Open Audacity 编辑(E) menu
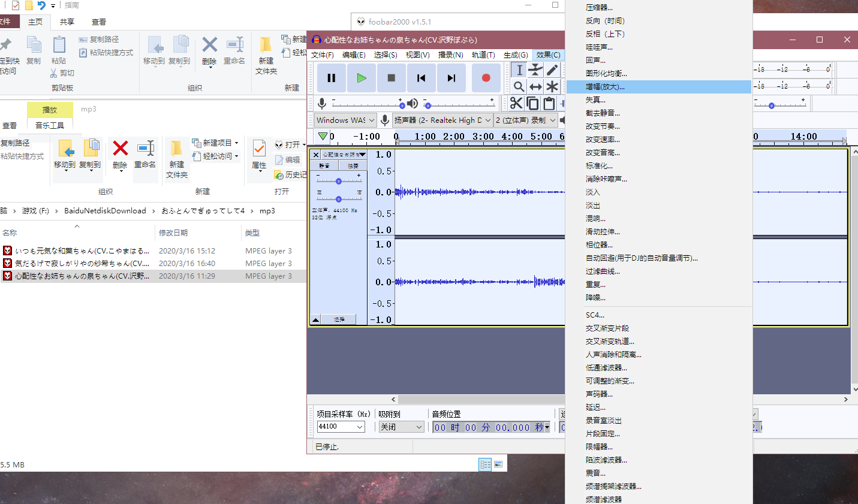 [x=354, y=55]
